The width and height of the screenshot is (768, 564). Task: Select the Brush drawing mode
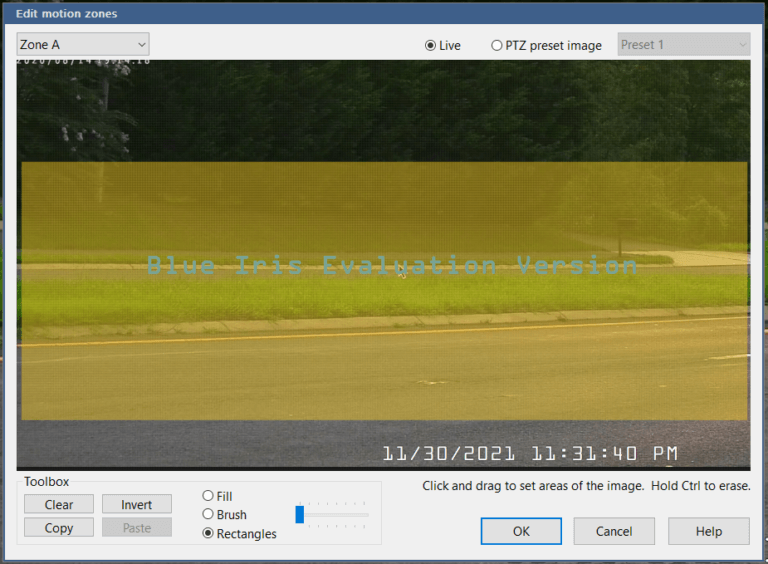pos(224,515)
